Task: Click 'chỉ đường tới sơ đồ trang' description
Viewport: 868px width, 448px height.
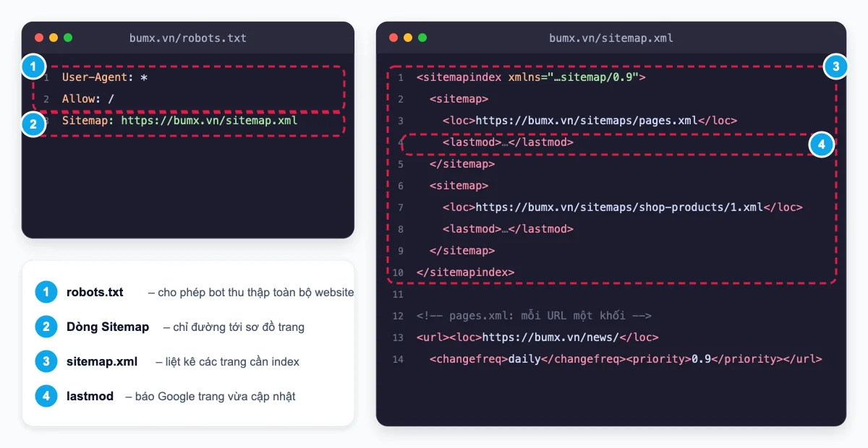Action: coord(239,327)
